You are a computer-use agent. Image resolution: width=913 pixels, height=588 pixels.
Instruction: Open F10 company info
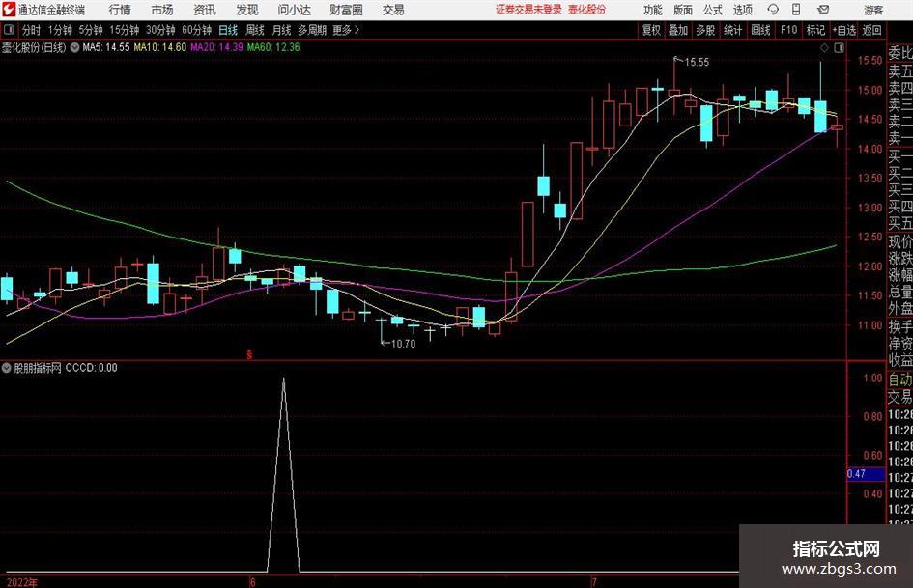788,30
